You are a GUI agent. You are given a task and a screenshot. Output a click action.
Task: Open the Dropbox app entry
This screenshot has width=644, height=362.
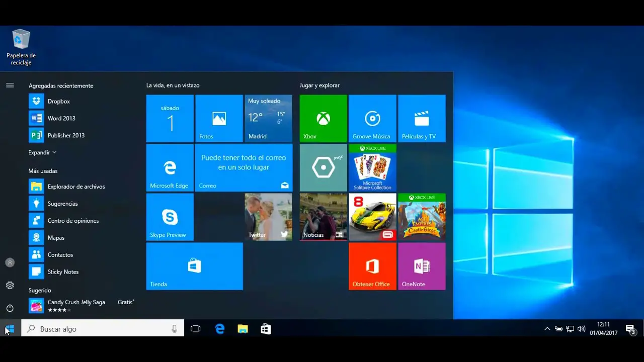coord(80,101)
